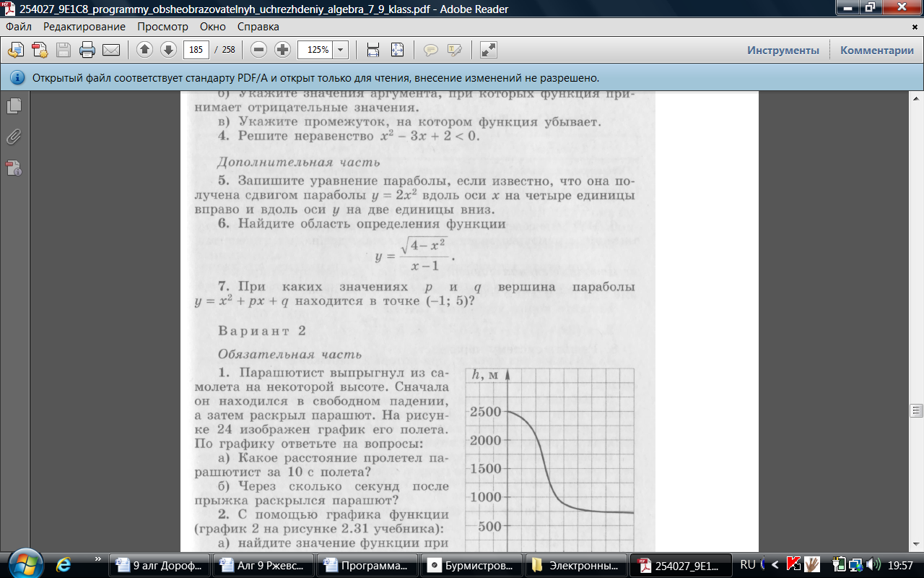Go to next page down arrow
Viewport: 924px width, 578px height.
pyautogui.click(x=168, y=50)
